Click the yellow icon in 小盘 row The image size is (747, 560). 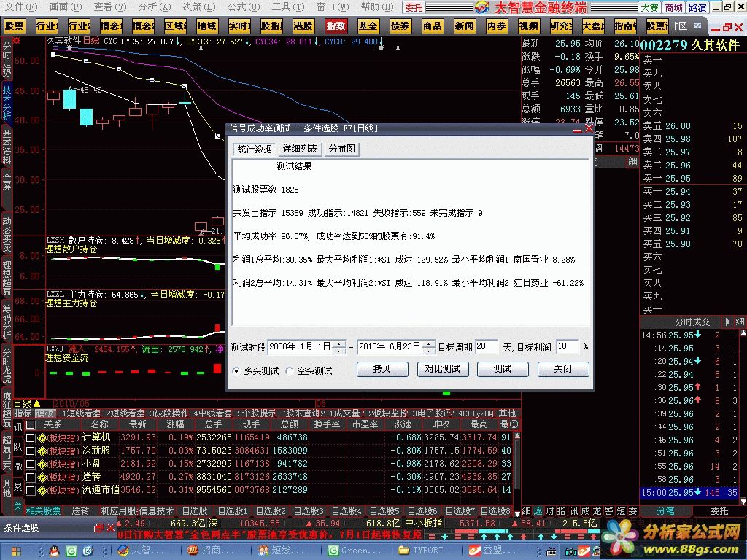(42, 464)
